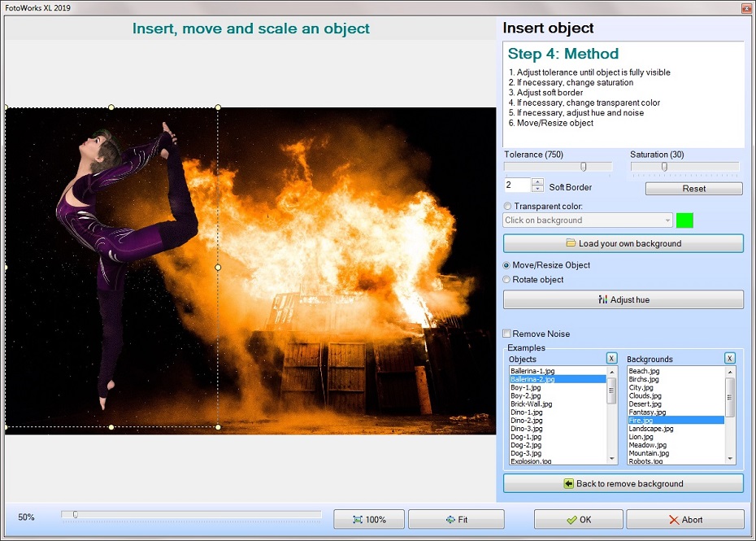Click the 100% zoom view icon
Image resolution: width=756 pixels, height=541 pixels.
358,519
